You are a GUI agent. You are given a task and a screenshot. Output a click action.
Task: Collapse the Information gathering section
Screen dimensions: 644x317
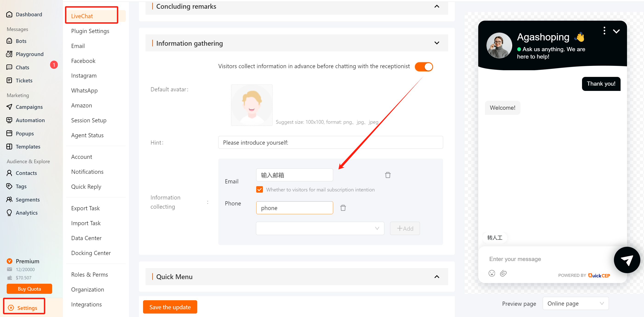click(437, 43)
